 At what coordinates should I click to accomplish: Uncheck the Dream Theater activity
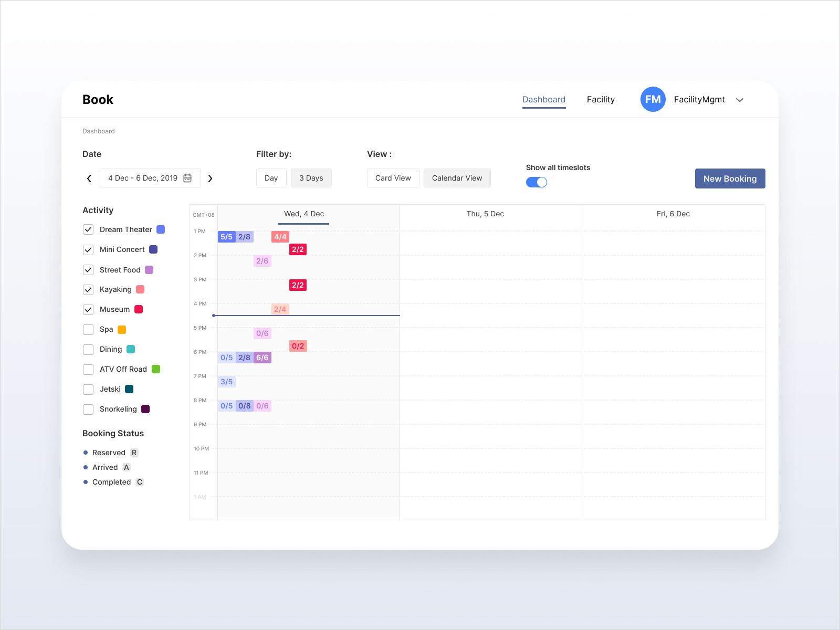(88, 229)
